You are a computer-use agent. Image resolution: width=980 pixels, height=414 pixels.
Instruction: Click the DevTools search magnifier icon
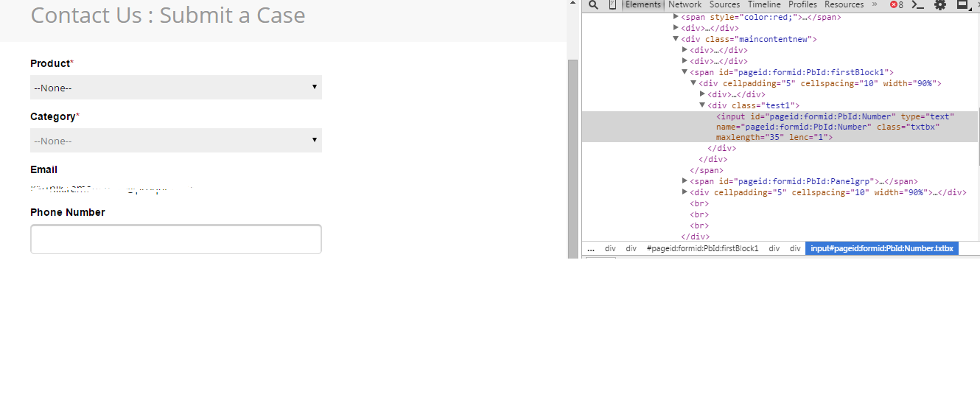pos(593,4)
